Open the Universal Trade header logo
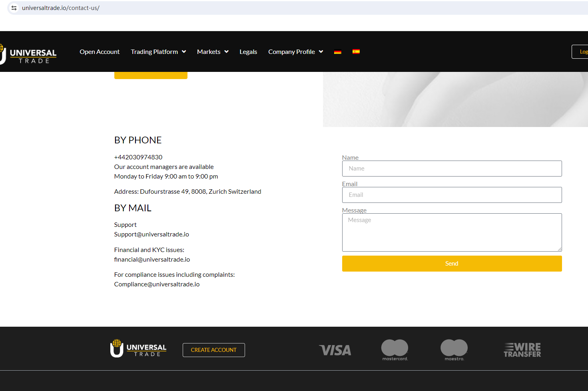This screenshot has width=588, height=391. click(28, 54)
